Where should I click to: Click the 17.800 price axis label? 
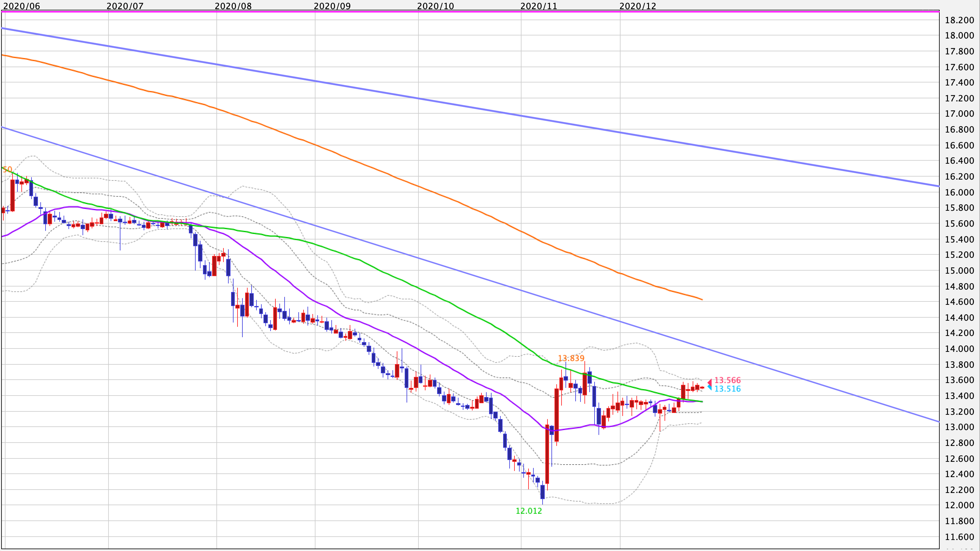[960, 51]
